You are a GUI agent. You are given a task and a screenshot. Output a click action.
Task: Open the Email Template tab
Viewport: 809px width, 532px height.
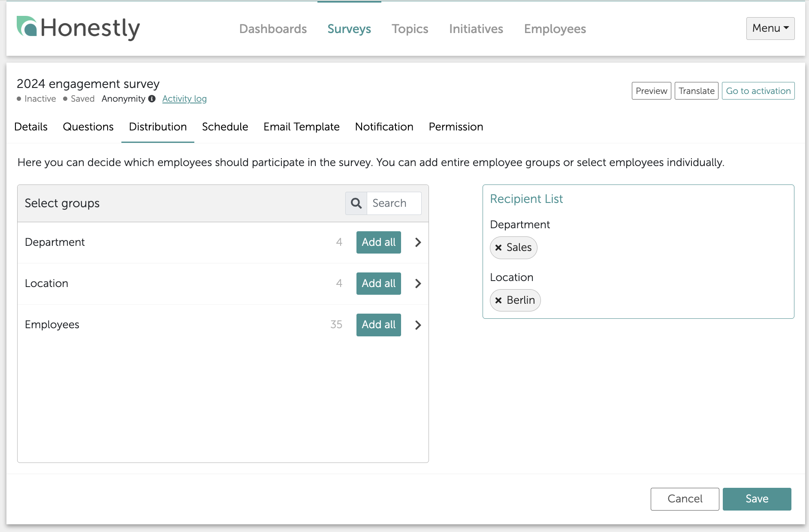(301, 127)
